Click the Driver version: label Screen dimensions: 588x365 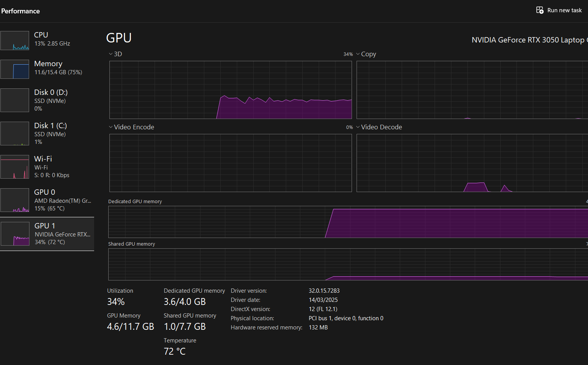coord(249,291)
